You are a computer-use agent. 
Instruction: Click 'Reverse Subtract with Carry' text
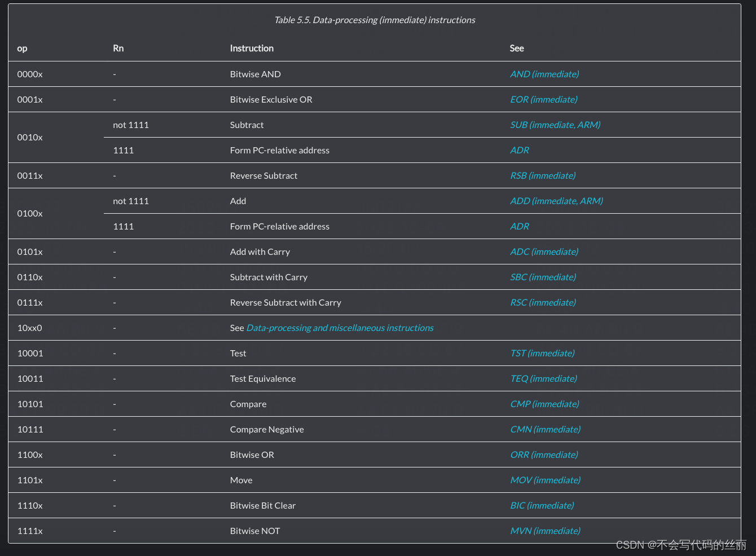coord(286,302)
